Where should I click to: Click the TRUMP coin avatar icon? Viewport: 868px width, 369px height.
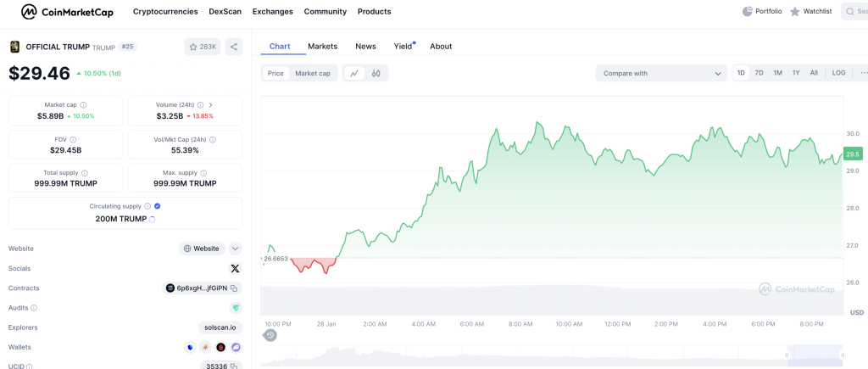click(14, 48)
